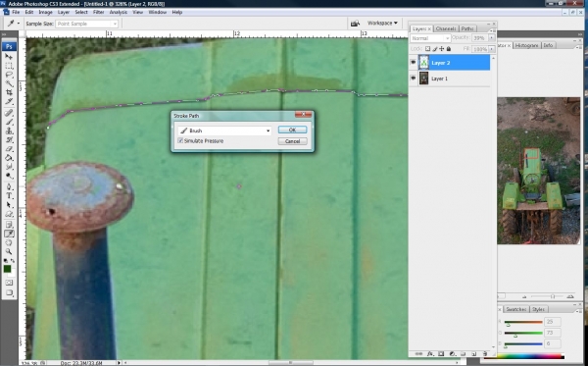Click the Go to Bridge icon
The height and width of the screenshot is (366, 588).
[355, 24]
